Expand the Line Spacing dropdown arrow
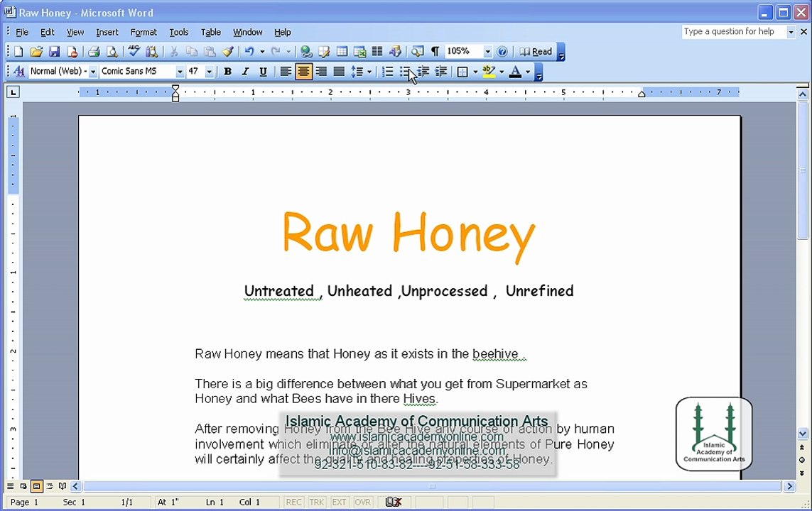The height and width of the screenshot is (511, 812). coord(369,72)
